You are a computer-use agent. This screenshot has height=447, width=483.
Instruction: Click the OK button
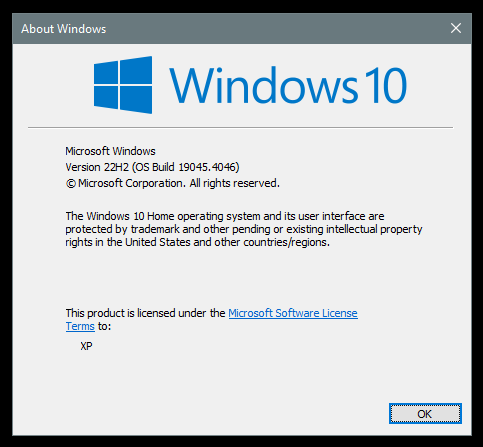pyautogui.click(x=425, y=414)
